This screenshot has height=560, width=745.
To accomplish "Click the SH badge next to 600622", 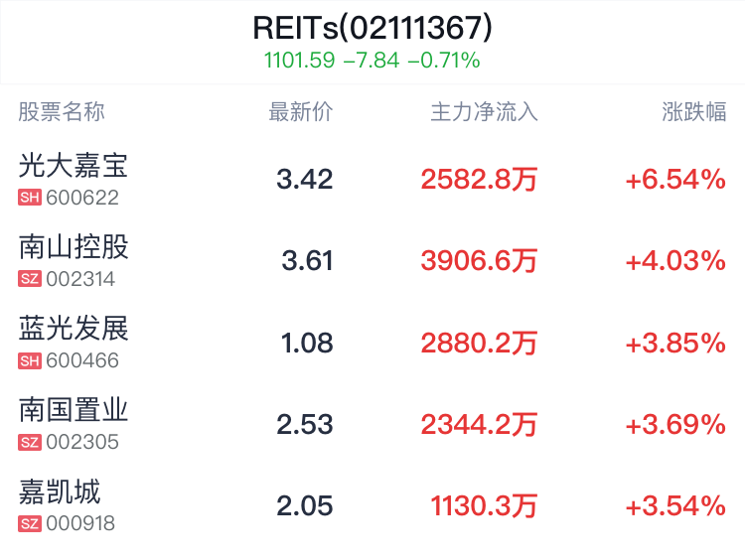I will point(30,198).
